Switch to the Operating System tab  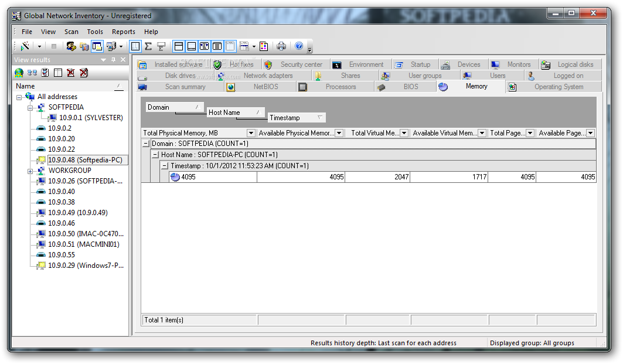pos(553,87)
